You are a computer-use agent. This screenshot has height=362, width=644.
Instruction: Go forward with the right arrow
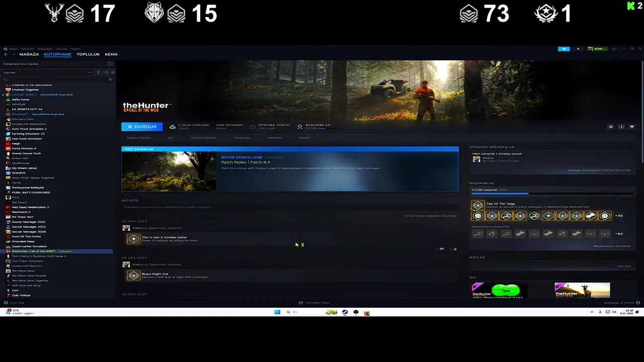point(13,54)
